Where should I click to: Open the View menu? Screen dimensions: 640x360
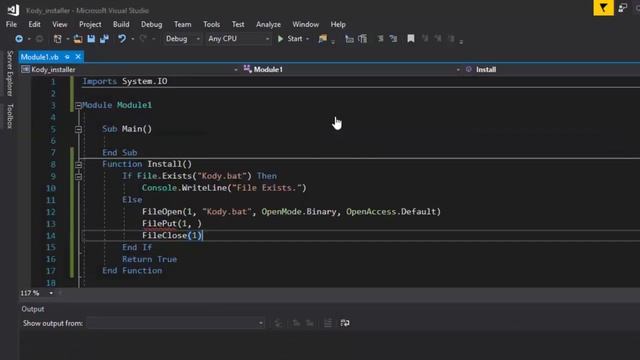(x=60, y=24)
